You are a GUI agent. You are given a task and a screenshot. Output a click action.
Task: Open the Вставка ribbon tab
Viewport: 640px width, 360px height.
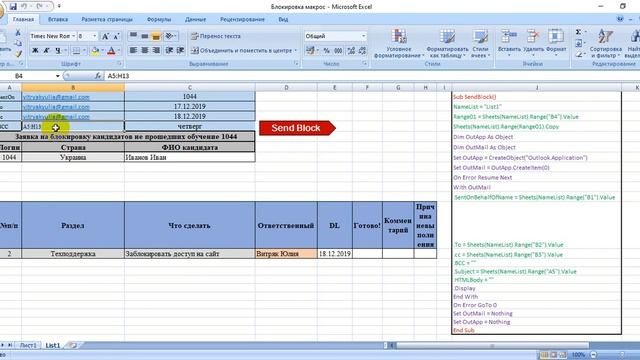pyautogui.click(x=58, y=19)
